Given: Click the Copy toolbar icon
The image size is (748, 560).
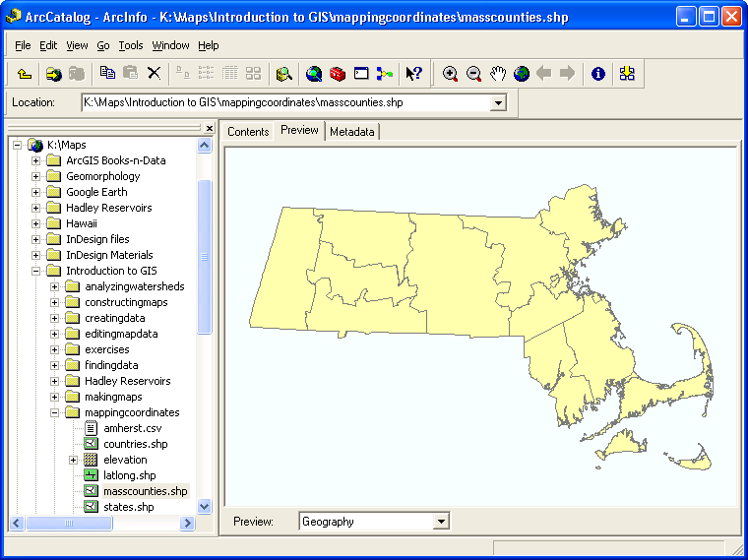Looking at the screenshot, I should click(107, 73).
